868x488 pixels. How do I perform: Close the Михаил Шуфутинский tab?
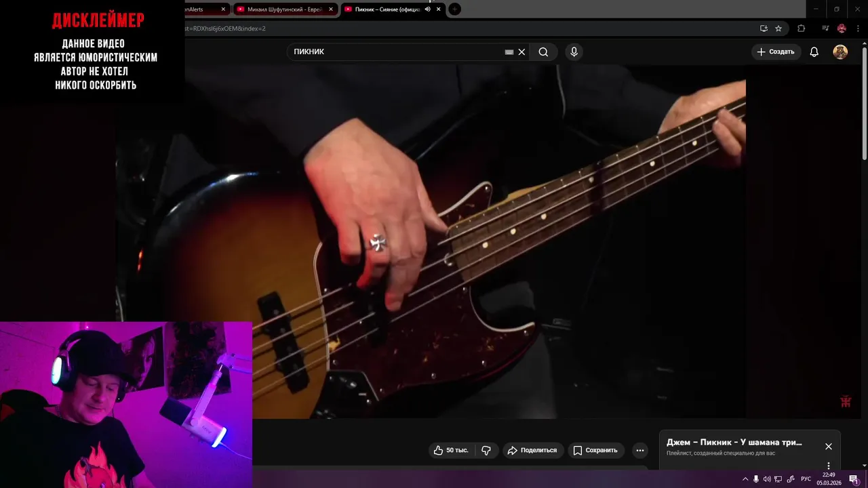click(331, 9)
